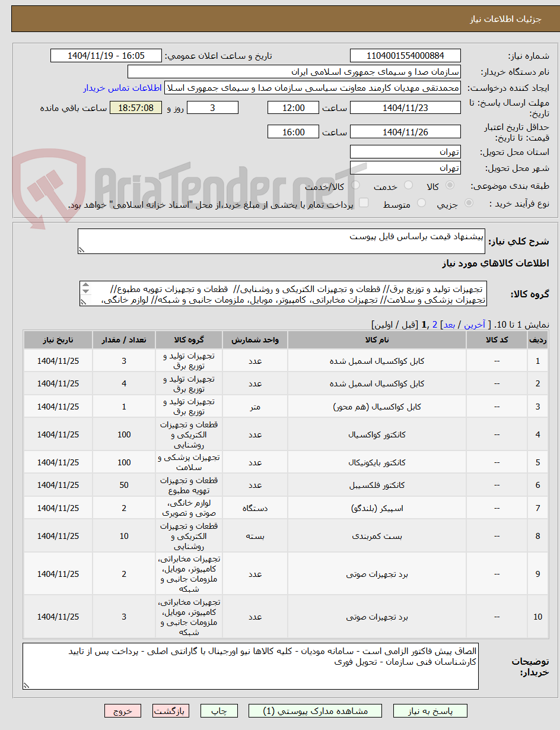
Task: Click the شماره نیاز field
Action: coord(405,56)
